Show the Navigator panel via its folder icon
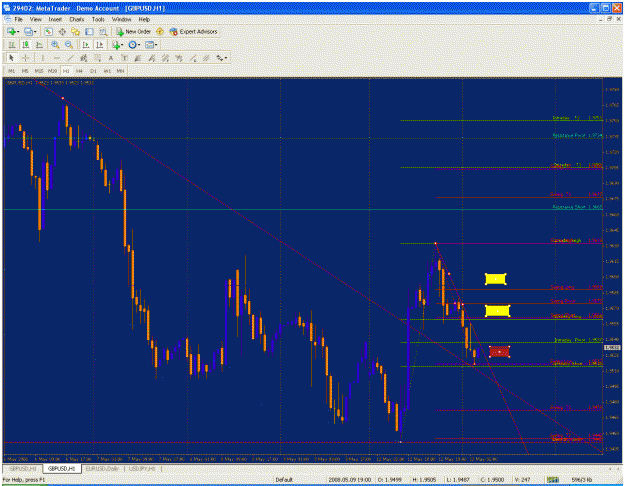This screenshot has width=625, height=486. click(x=75, y=31)
